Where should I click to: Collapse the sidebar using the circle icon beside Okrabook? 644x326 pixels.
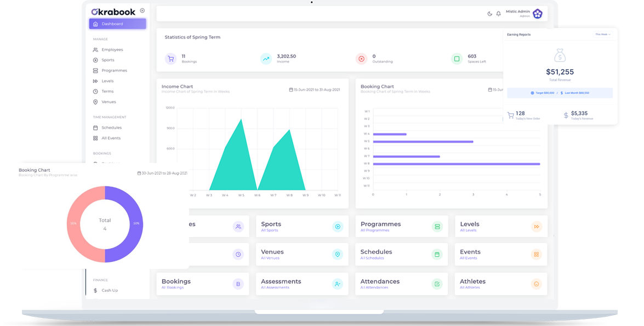tap(142, 10)
